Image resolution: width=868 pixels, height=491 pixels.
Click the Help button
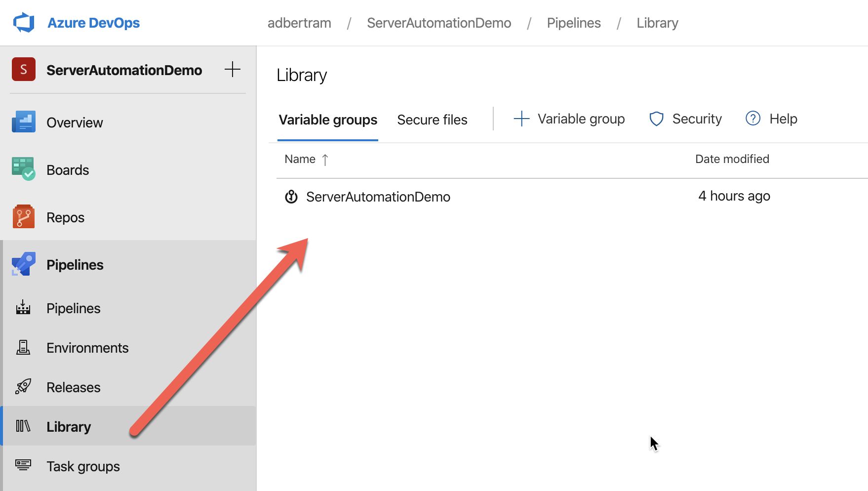pyautogui.click(x=771, y=119)
